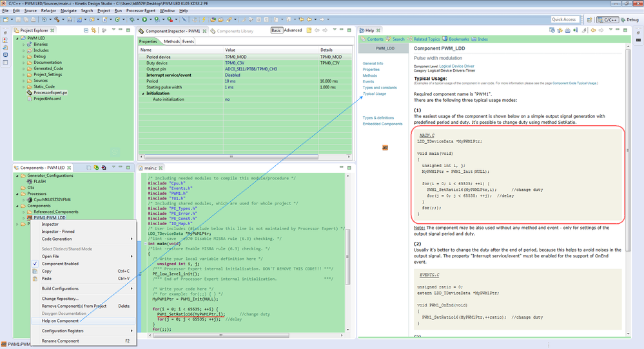Collapse the PWM LED project node
The height and width of the screenshot is (349, 644).
[17, 38]
